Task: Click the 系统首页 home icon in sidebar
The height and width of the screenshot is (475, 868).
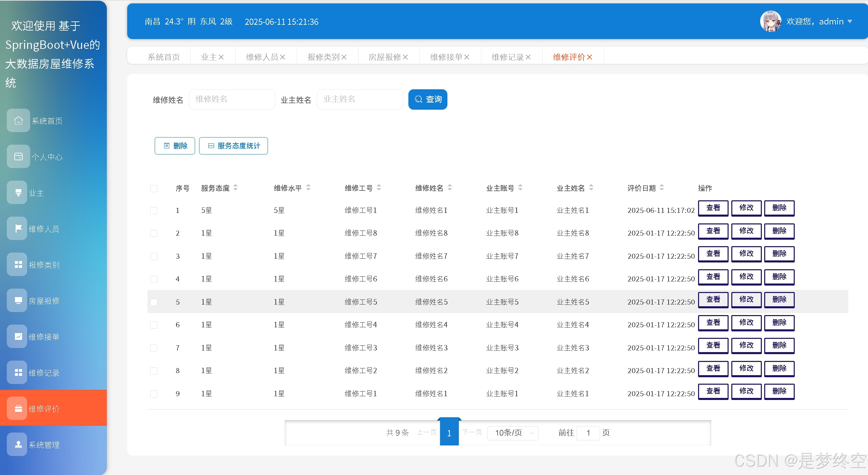Action: pyautogui.click(x=18, y=121)
